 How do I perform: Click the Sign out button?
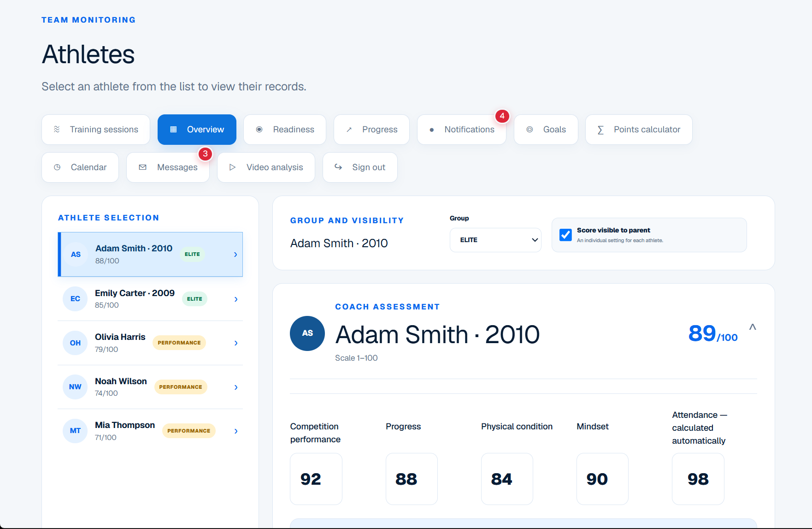coord(360,167)
